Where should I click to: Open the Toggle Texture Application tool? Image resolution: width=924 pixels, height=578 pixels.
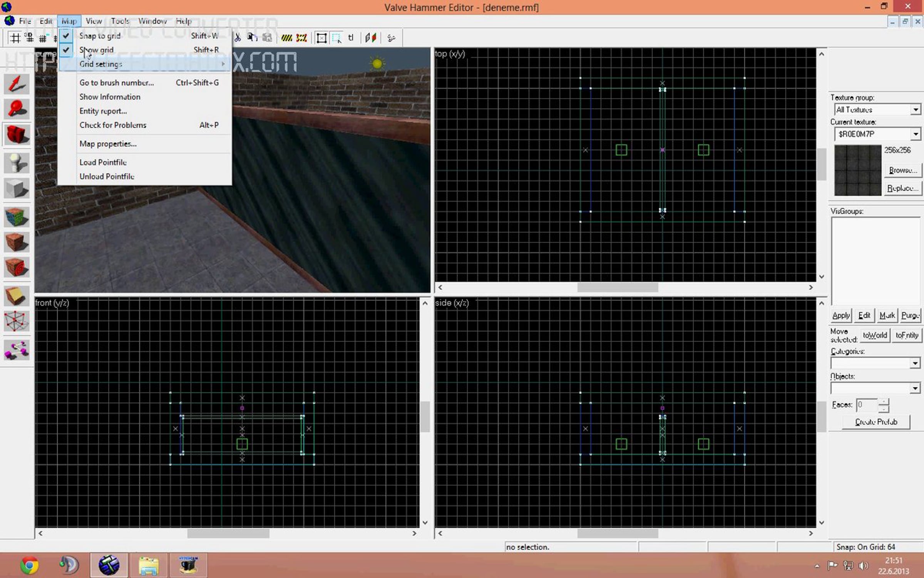coord(17,217)
